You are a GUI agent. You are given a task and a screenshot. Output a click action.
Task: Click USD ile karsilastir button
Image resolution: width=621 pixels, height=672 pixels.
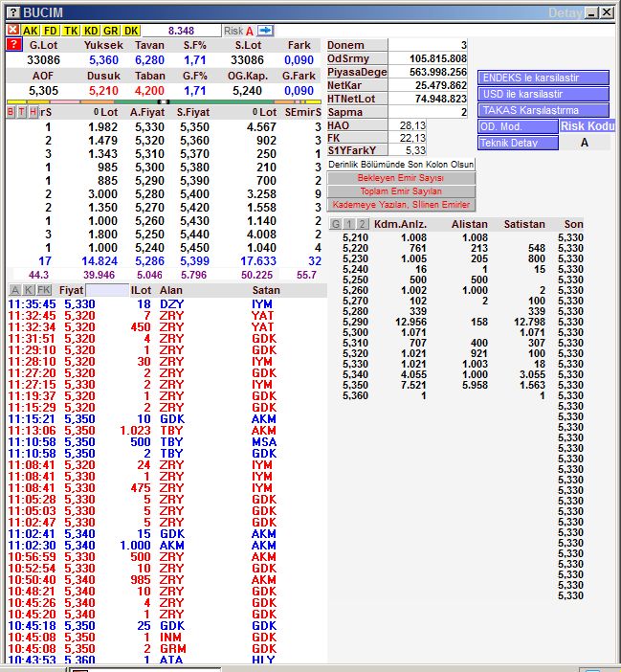(543, 94)
